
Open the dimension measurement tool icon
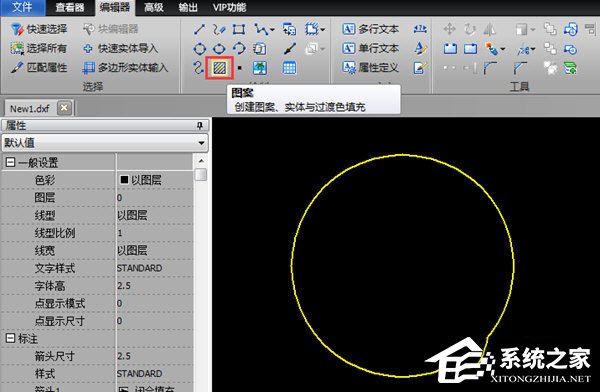click(420, 29)
